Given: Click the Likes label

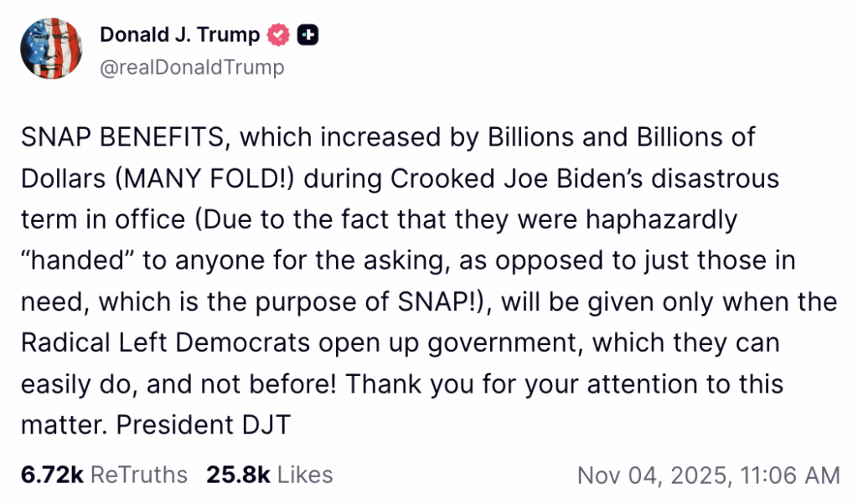Looking at the screenshot, I should [x=305, y=476].
